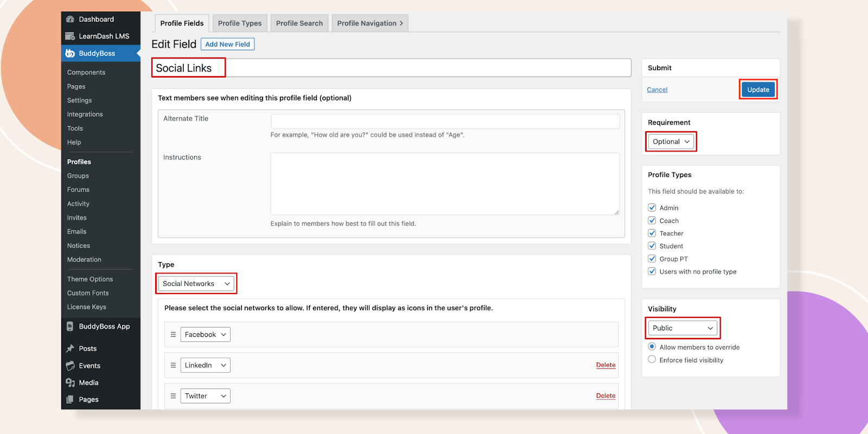Select Enforce field visibility
The width and height of the screenshot is (868, 434).
[652, 359]
